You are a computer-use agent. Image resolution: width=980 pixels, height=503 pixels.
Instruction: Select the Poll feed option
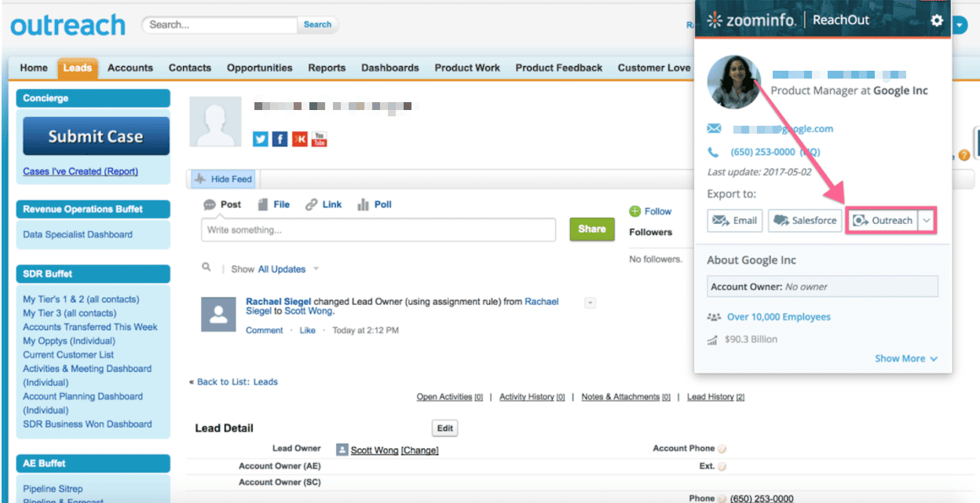coord(375,204)
